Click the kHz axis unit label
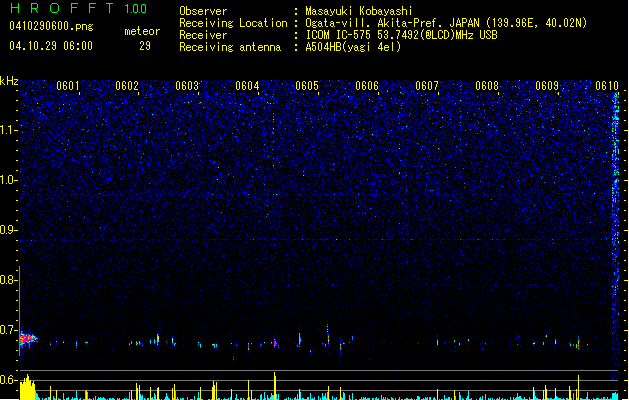 coord(9,81)
